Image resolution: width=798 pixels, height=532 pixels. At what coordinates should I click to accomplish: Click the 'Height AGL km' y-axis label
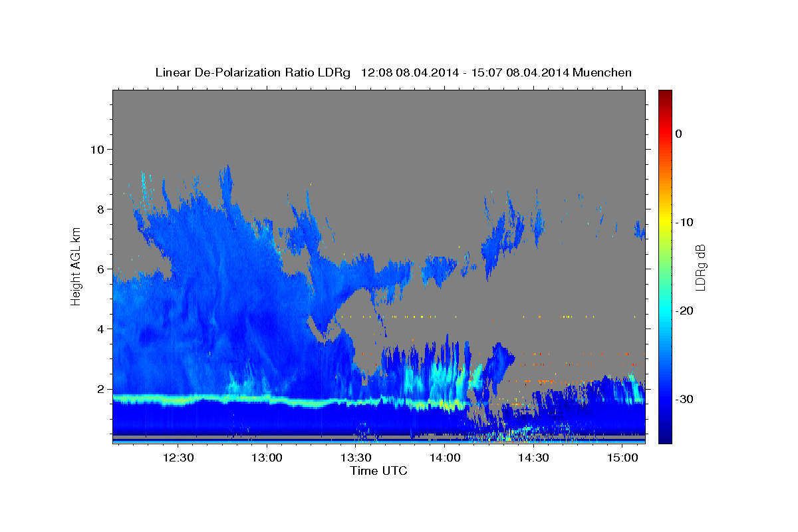point(76,266)
